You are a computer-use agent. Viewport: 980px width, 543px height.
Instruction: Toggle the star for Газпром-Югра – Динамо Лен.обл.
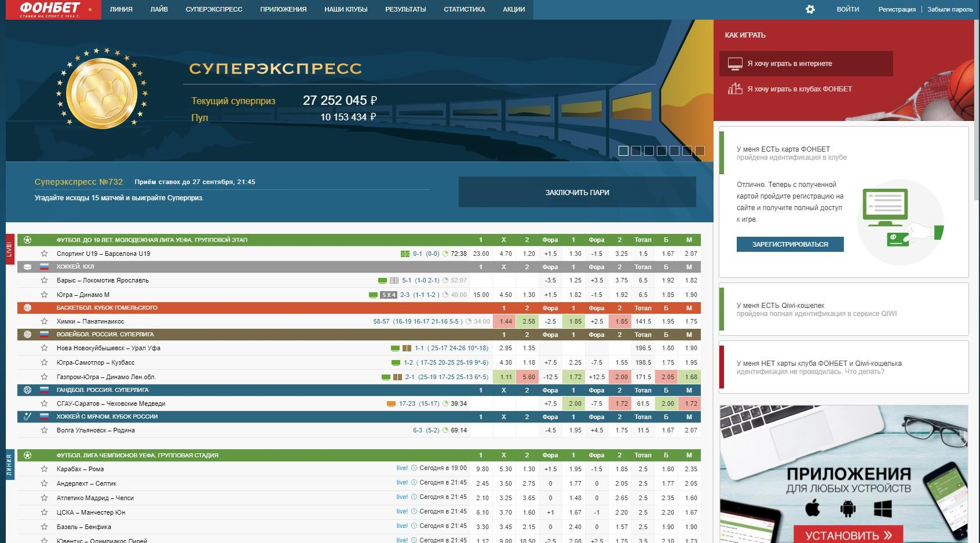point(44,376)
